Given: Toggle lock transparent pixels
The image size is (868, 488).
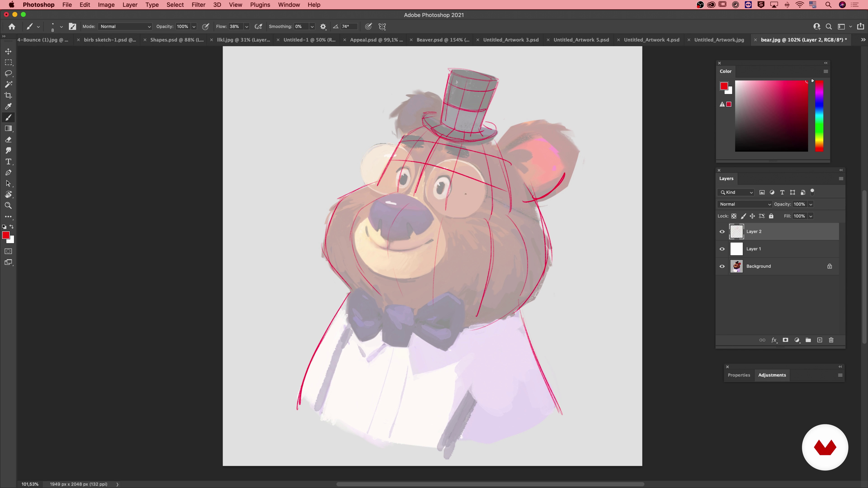Looking at the screenshot, I should [734, 216].
